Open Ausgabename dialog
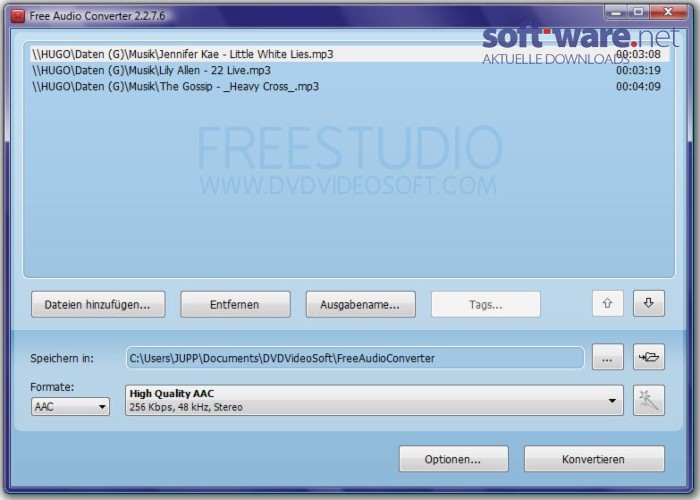This screenshot has width=700, height=500. pyautogui.click(x=360, y=304)
